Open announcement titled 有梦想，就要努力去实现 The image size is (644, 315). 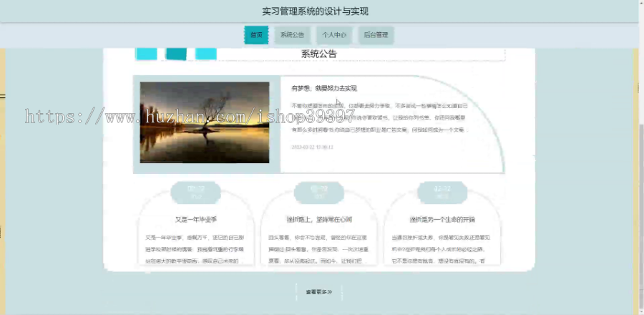tap(324, 88)
